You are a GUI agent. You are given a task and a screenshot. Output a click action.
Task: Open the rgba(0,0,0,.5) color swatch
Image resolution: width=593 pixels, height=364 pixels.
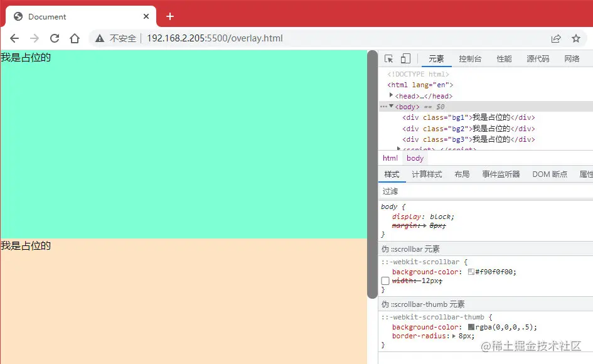tap(471, 327)
